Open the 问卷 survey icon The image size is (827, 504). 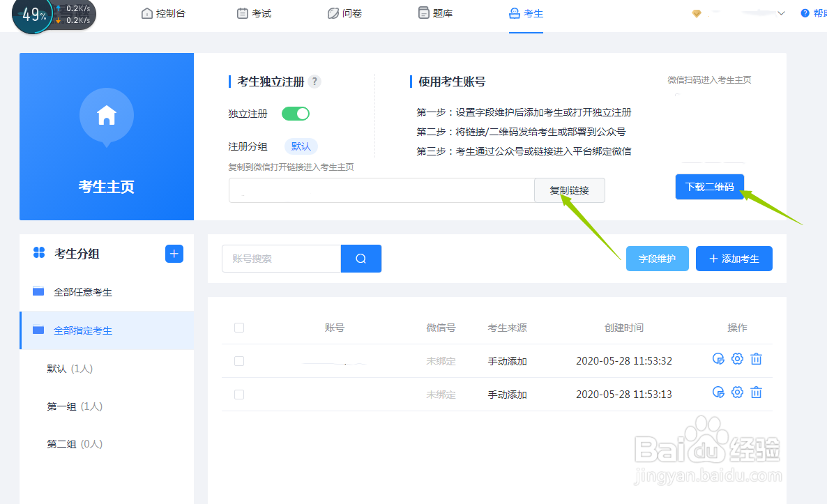click(x=333, y=13)
